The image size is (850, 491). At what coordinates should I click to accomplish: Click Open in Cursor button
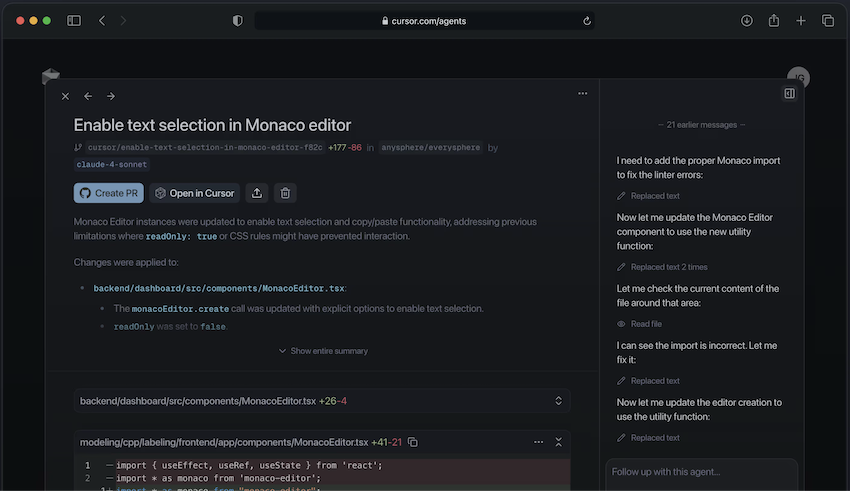click(x=195, y=193)
